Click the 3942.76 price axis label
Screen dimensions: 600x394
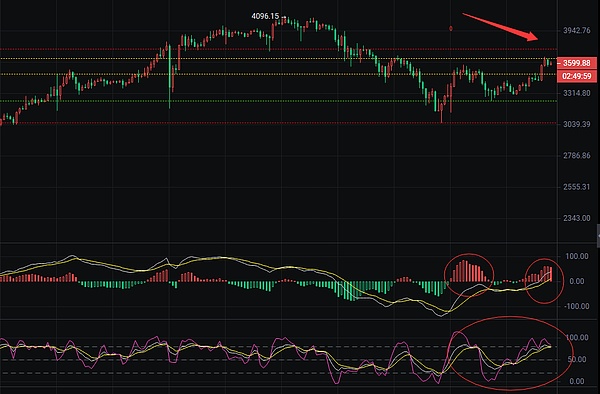click(x=576, y=31)
